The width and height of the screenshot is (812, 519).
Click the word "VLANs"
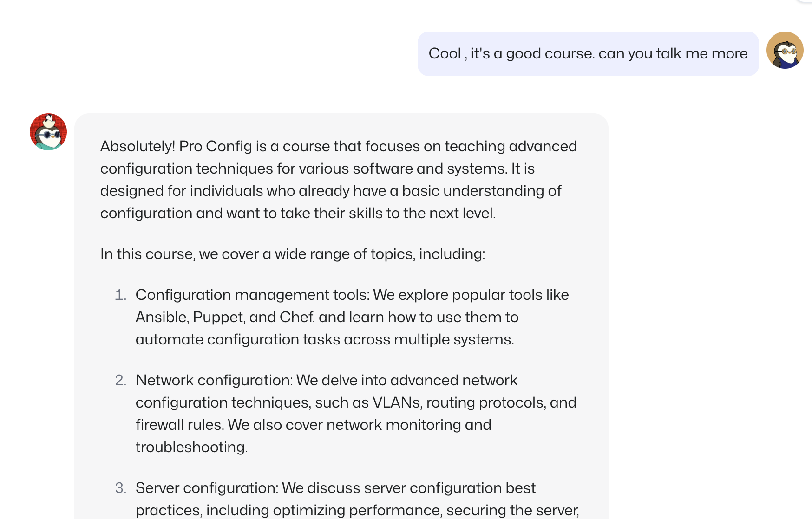click(397, 402)
